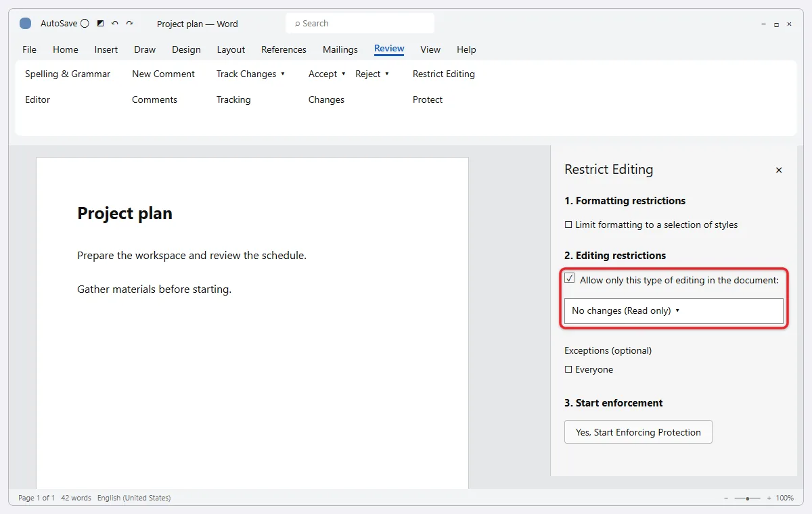Toggle the AutoSave switch
Screen dimensions: 812x514
tap(85, 24)
